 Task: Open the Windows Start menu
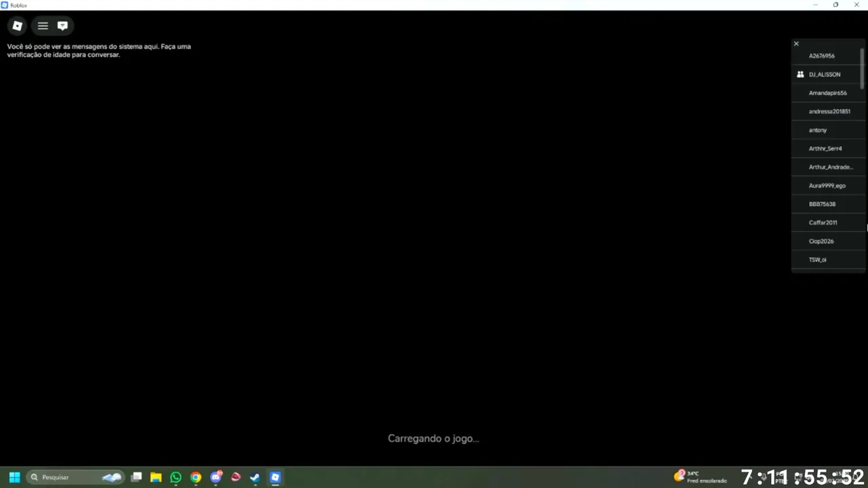[x=14, y=477]
